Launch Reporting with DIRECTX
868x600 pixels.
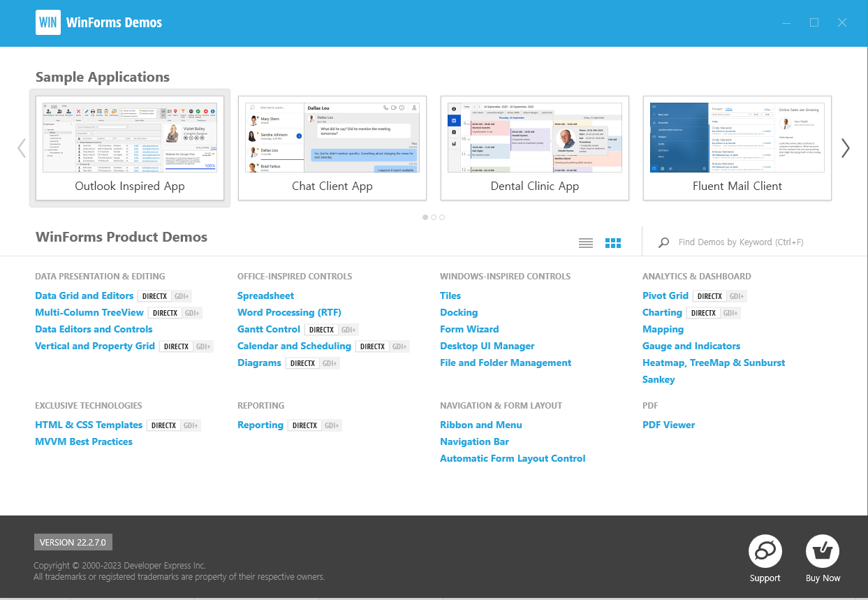(305, 425)
